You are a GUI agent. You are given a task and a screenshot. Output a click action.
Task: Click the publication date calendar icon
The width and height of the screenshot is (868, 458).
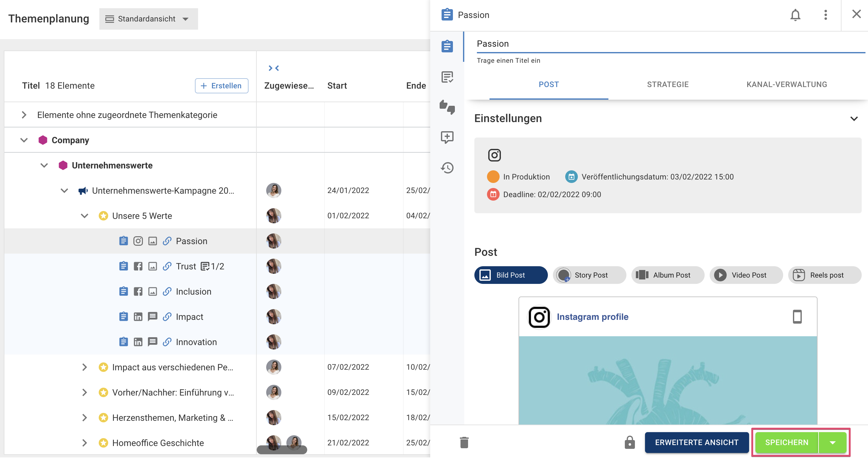(571, 177)
